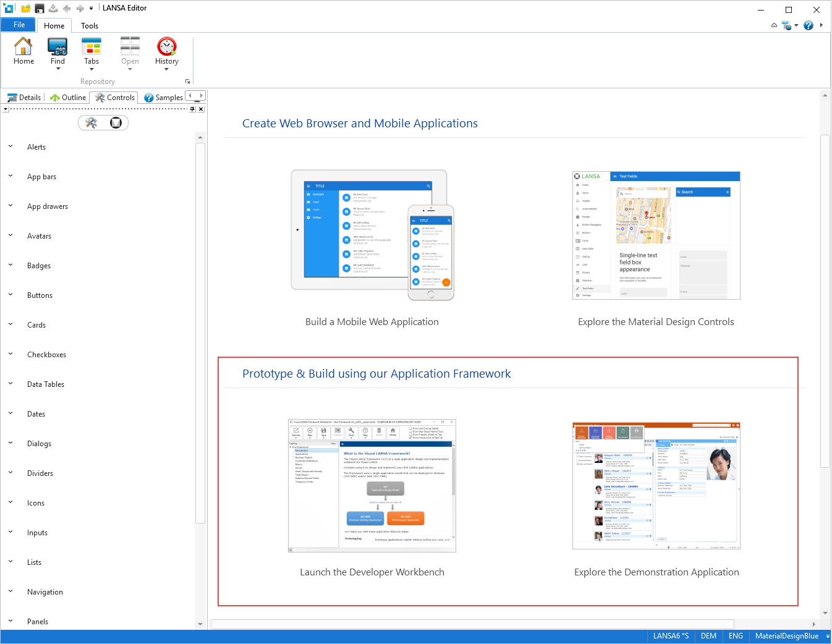832x644 pixels.
Task: Open the File menu
Action: (x=19, y=25)
